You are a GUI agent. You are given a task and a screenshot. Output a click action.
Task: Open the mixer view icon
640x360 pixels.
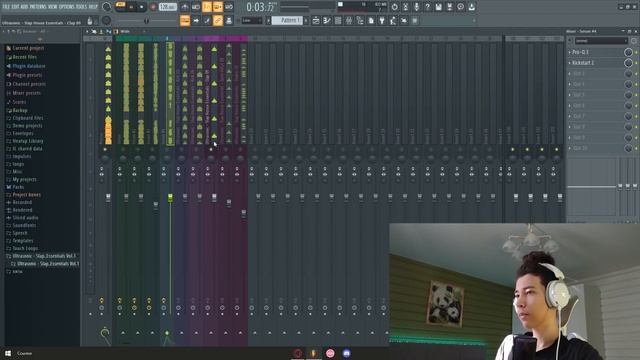pos(349,20)
